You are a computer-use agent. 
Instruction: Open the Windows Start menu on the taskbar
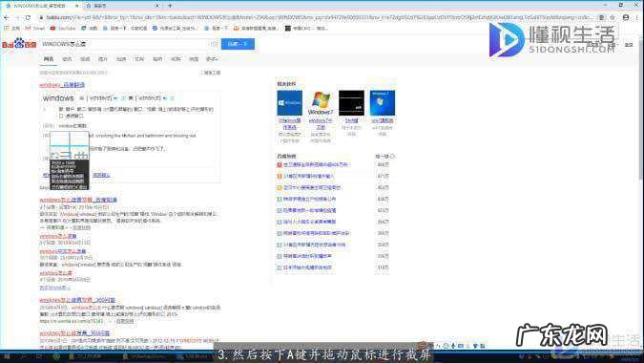click(7, 357)
